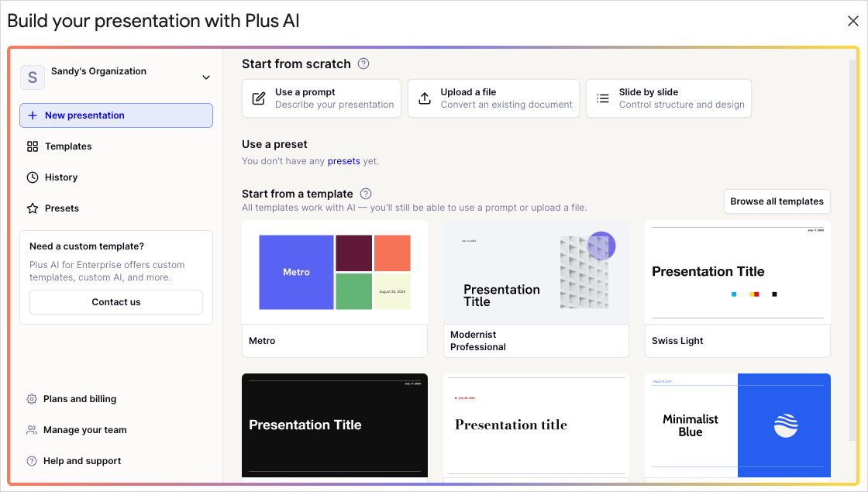This screenshot has width=868, height=492.
Task: Click the Help and support question icon
Action: (x=32, y=461)
